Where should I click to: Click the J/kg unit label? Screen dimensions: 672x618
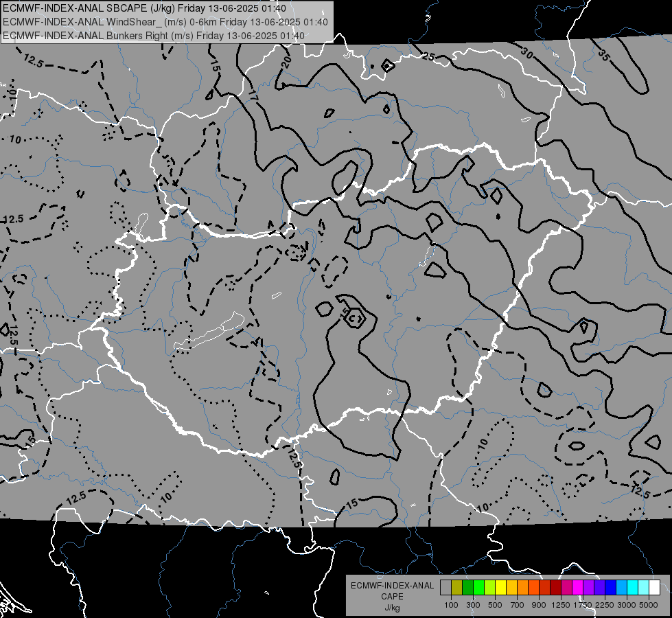(x=393, y=608)
